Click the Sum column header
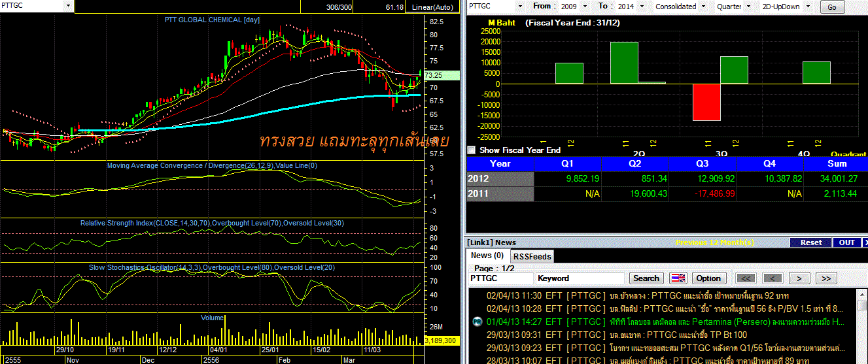Screen dimensions: 868x364 click(837, 163)
